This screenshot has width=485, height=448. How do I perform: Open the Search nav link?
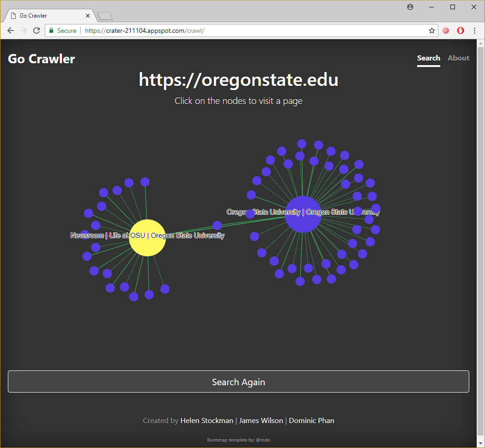coord(428,58)
